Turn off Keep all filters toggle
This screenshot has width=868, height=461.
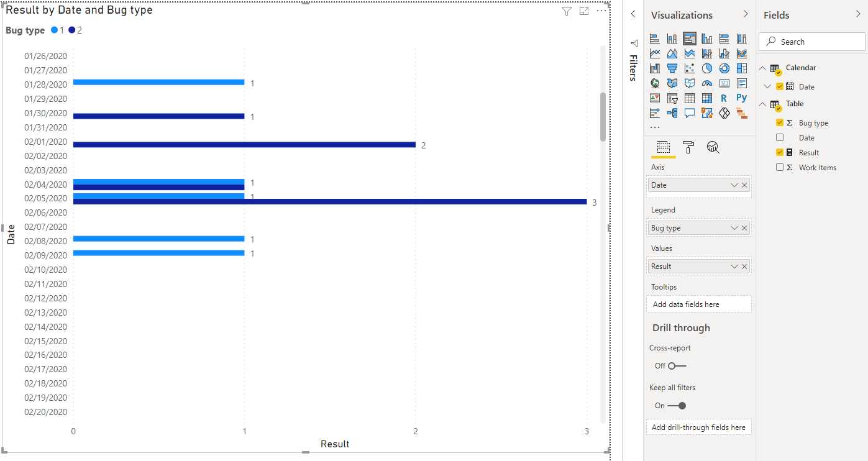[x=677, y=406]
